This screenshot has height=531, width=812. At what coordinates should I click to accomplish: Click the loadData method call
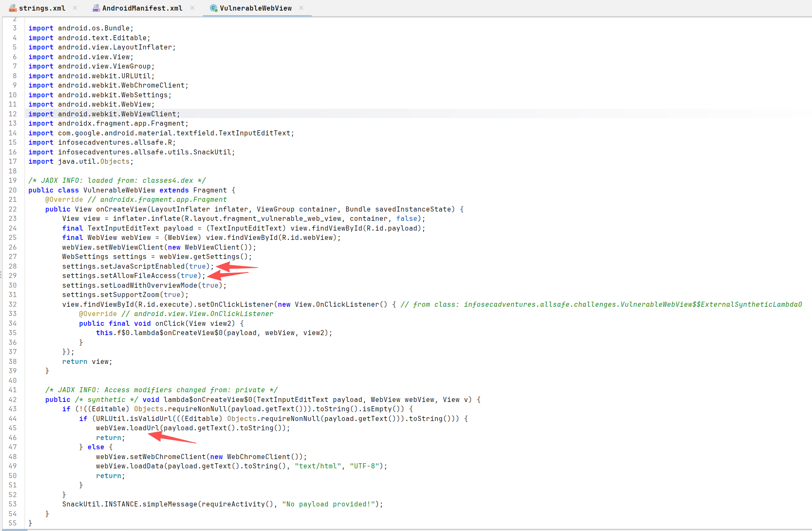pos(146,466)
